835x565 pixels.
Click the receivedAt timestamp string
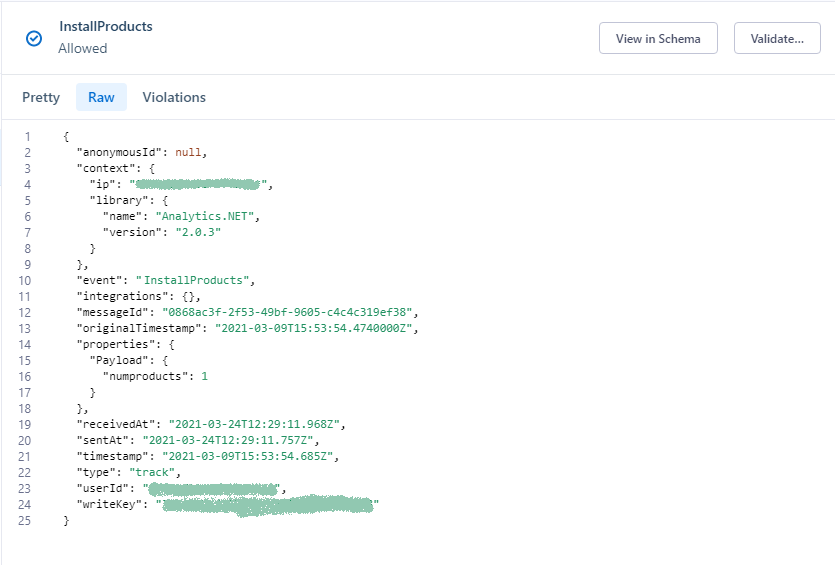click(x=254, y=424)
